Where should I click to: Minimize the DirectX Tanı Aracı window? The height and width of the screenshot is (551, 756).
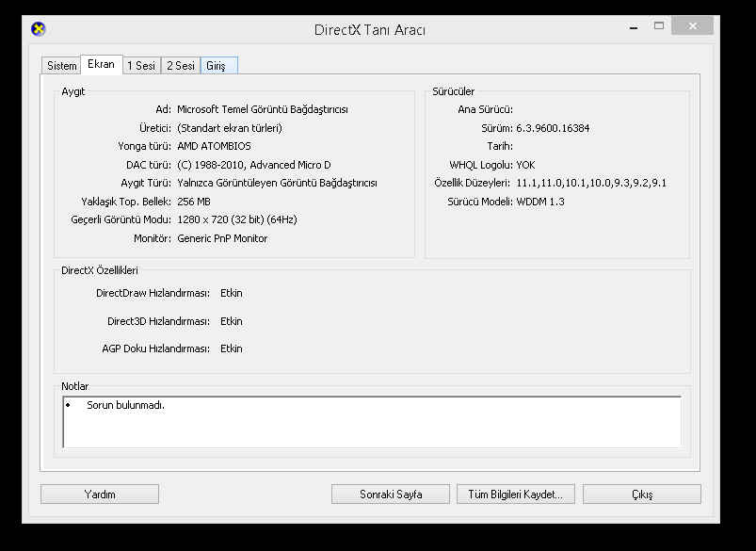pyautogui.click(x=634, y=26)
